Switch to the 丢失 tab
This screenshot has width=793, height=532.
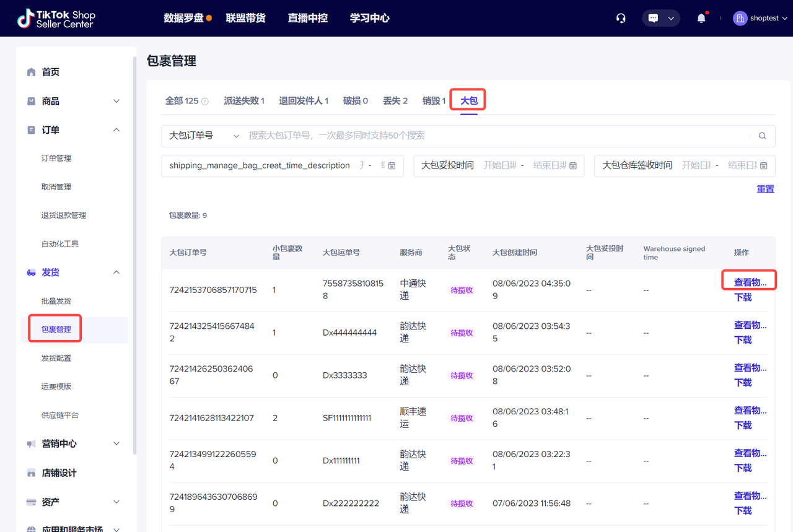tap(395, 100)
